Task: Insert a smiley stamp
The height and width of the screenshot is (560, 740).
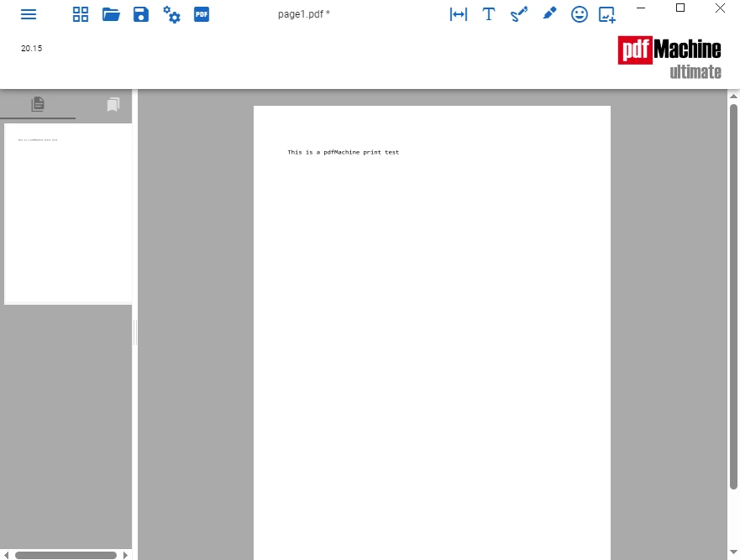Action: pyautogui.click(x=579, y=14)
